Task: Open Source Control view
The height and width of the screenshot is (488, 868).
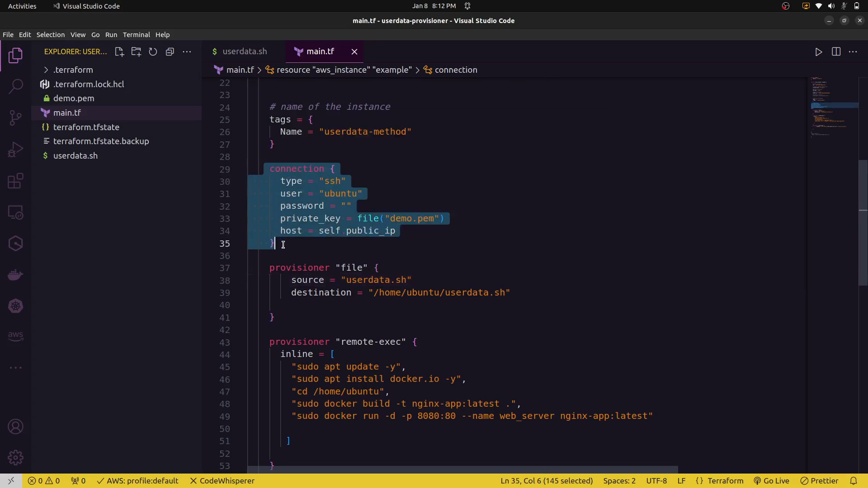Action: pyautogui.click(x=16, y=118)
